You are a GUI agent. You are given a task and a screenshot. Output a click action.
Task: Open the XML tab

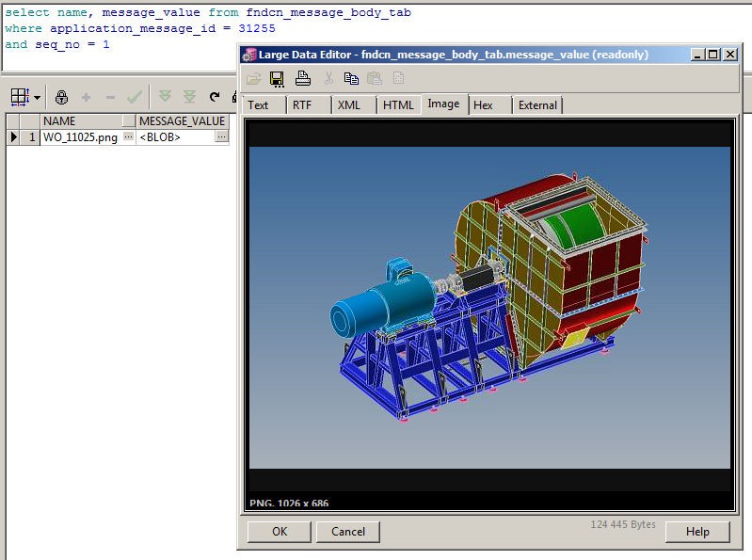point(348,105)
